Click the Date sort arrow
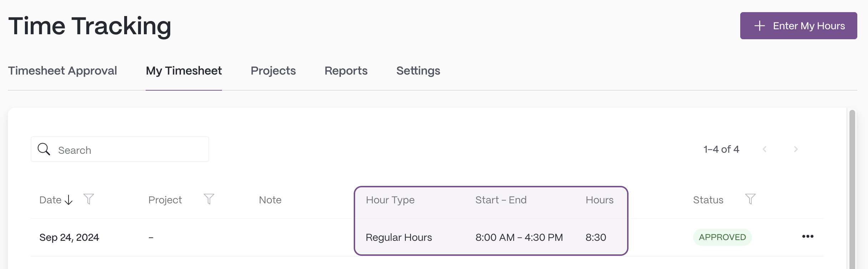Viewport: 868px width, 269px height. coord(69,200)
